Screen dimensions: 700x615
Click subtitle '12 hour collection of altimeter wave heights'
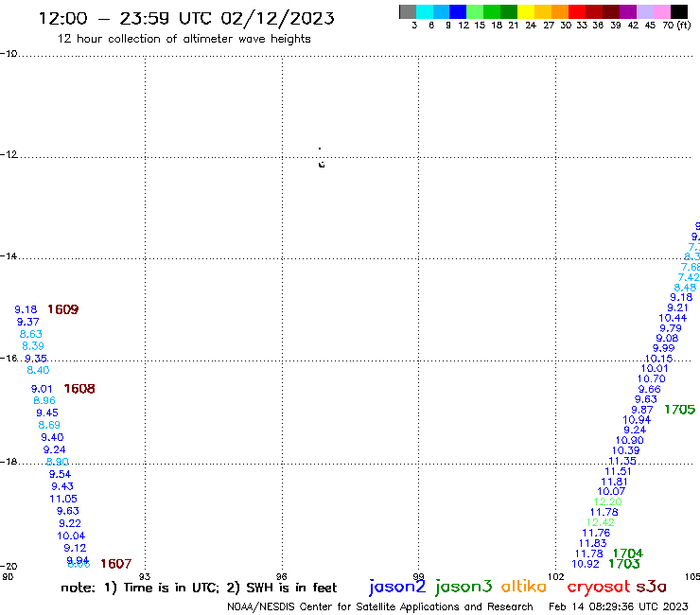pos(184,40)
